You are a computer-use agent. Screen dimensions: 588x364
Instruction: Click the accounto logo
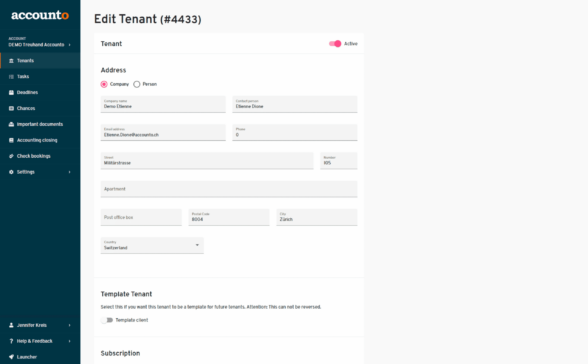[40, 15]
